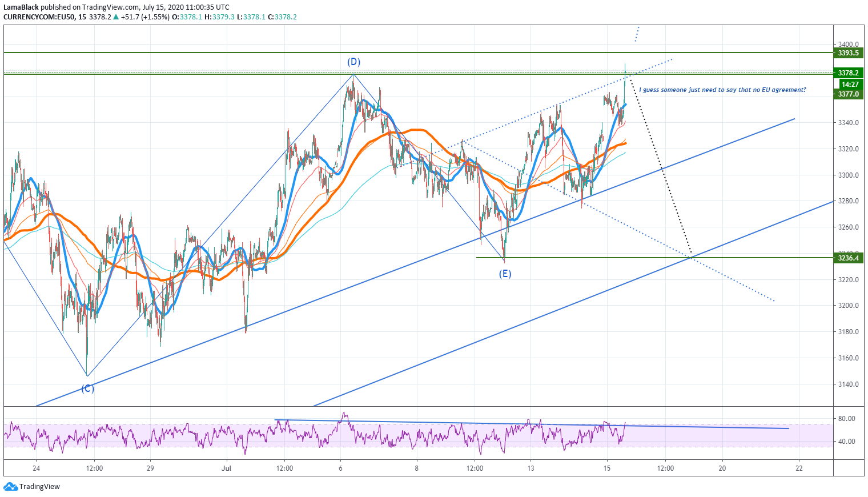Image resolution: width=868 pixels, height=497 pixels.
Task: Click the 3340.0 price axis tick
Action: click(x=849, y=123)
